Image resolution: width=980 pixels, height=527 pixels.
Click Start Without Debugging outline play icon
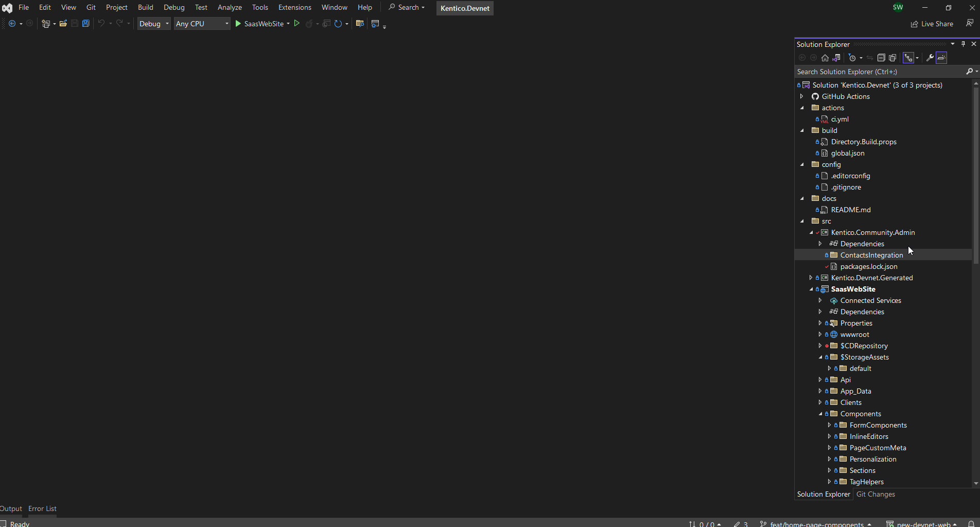pyautogui.click(x=297, y=24)
